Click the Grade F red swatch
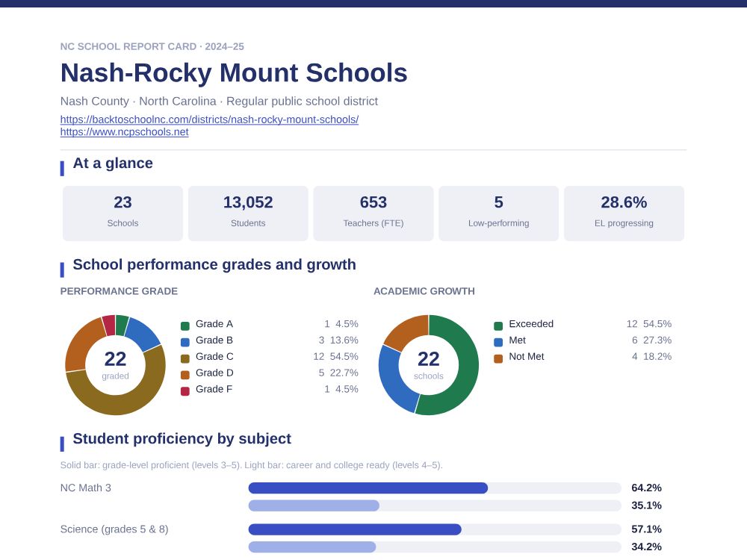747x560 pixels. tap(185, 391)
